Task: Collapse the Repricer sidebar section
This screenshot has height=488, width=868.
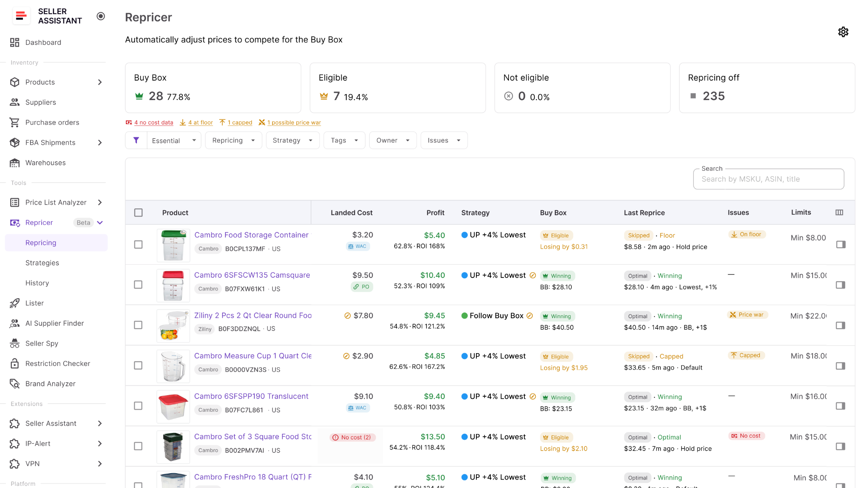Action: (x=100, y=223)
